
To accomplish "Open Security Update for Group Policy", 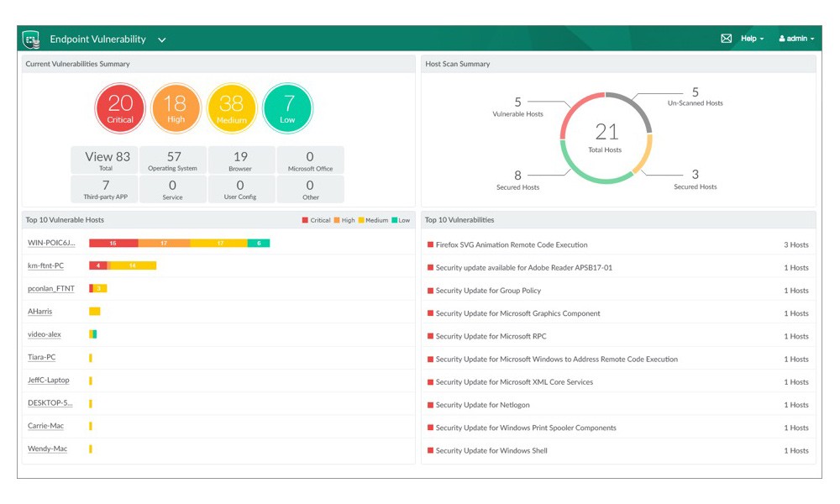I will (488, 291).
